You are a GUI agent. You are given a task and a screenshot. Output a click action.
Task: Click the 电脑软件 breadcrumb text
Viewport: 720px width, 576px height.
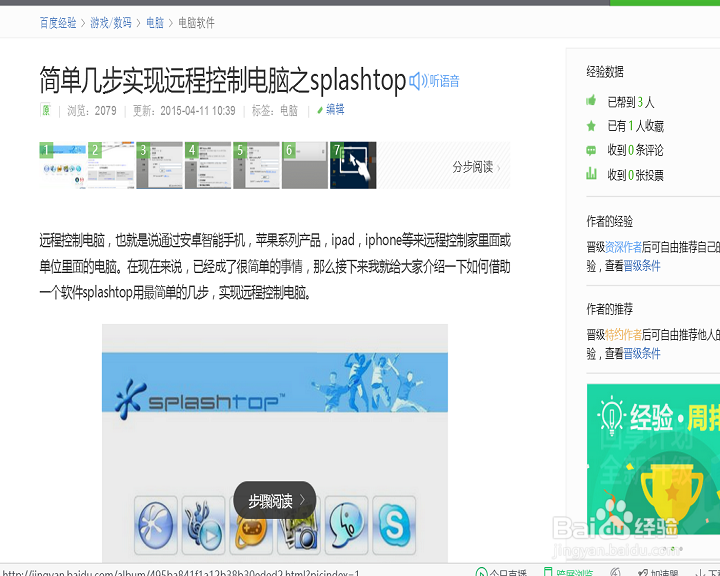tap(196, 23)
